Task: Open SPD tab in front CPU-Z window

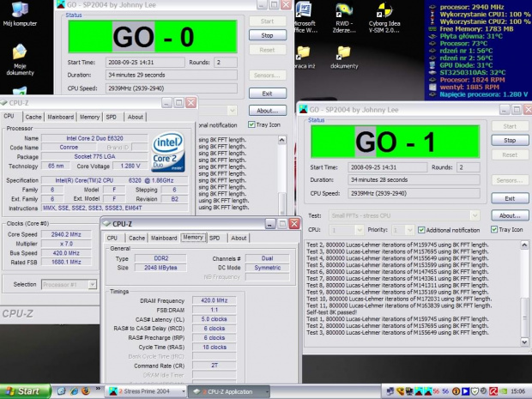Action: 215,239
